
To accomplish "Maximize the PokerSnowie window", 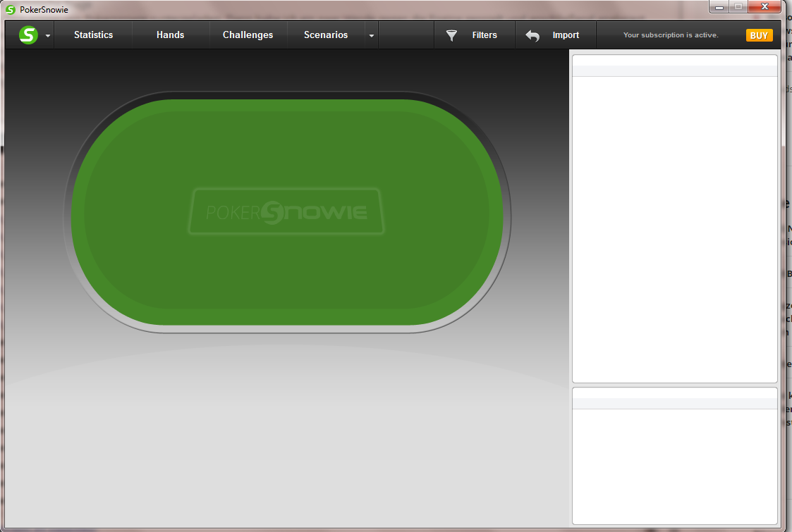I will tap(738, 6).
